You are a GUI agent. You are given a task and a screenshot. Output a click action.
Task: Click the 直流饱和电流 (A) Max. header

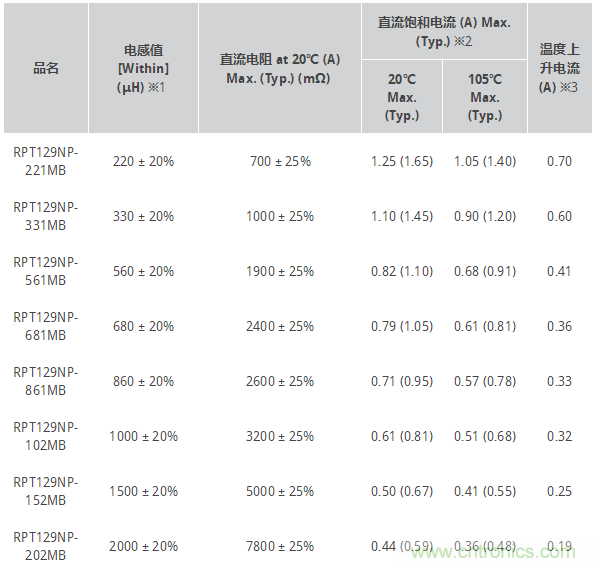pos(444,32)
